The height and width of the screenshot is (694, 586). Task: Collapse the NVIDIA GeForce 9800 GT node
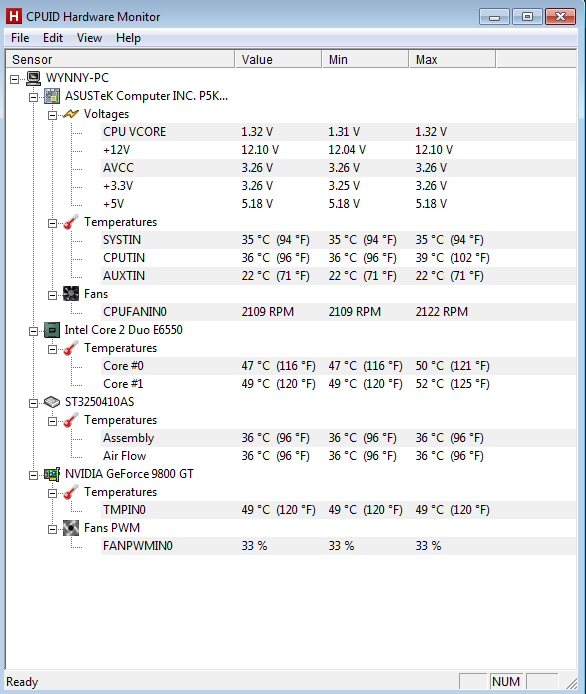33,475
